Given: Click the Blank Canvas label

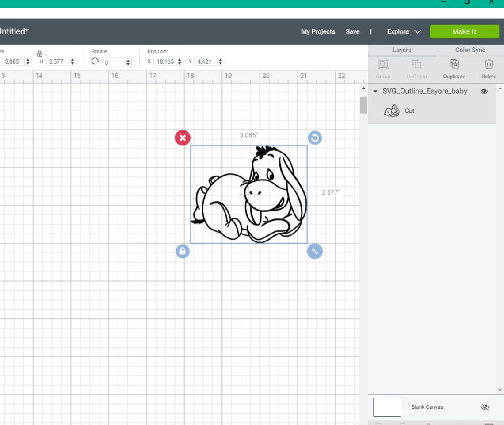Looking at the screenshot, I should pos(427,407).
